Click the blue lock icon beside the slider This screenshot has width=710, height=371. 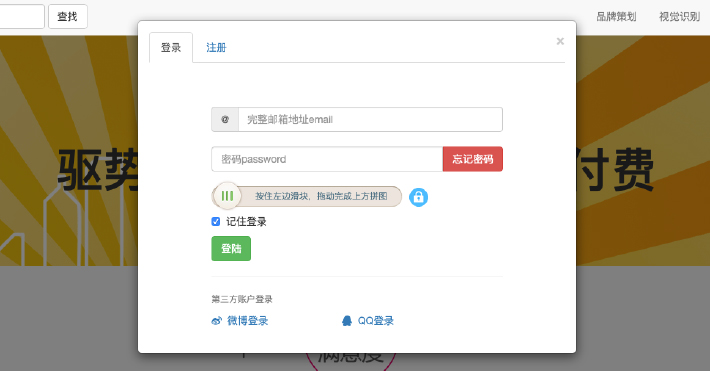click(418, 197)
